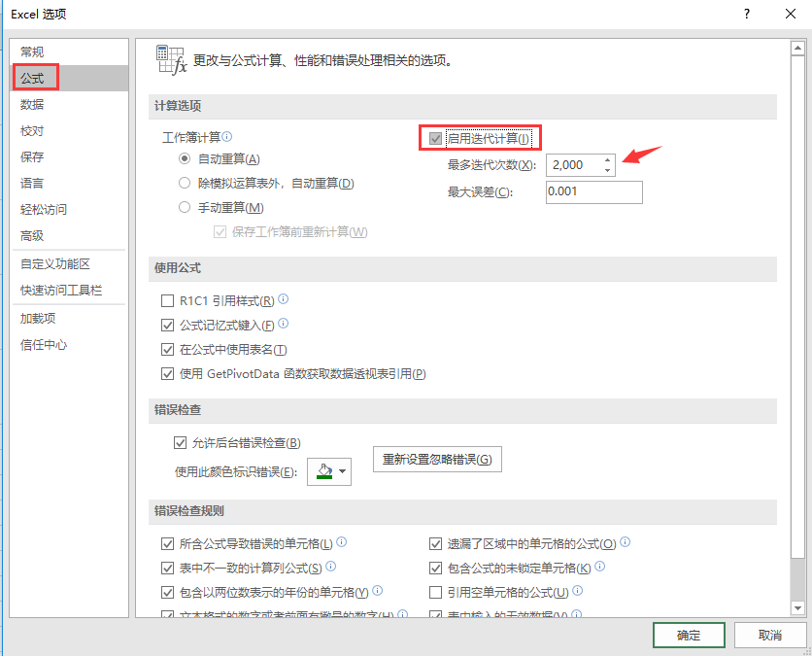Open the 数据 category
Viewport: 812px width, 656px height.
pyautogui.click(x=68, y=104)
